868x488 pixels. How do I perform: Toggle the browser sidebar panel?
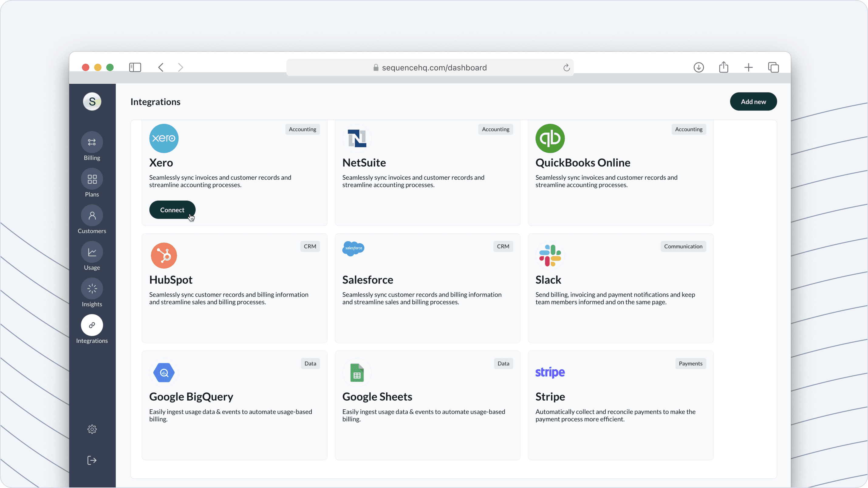click(x=135, y=67)
